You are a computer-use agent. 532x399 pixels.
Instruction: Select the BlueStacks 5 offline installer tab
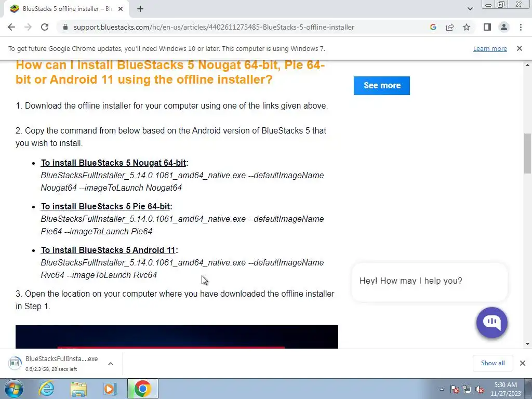[x=66, y=9]
